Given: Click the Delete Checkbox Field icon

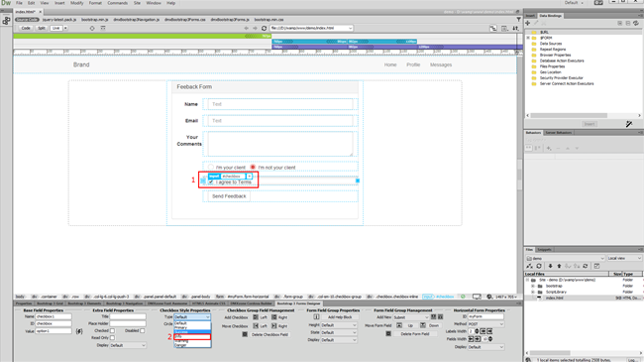Looking at the screenshot, I should (x=245, y=334).
